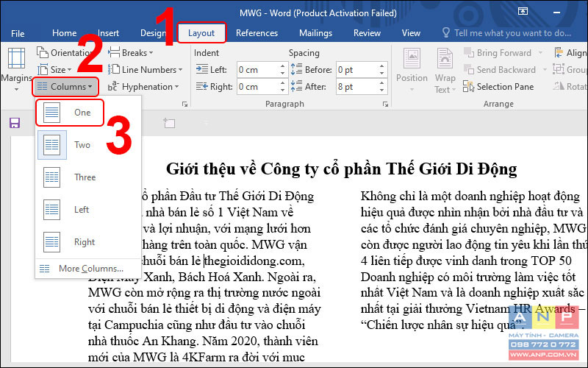This screenshot has height=368, width=588.
Task: Decrease the Indent Right value
Action: [283, 90]
